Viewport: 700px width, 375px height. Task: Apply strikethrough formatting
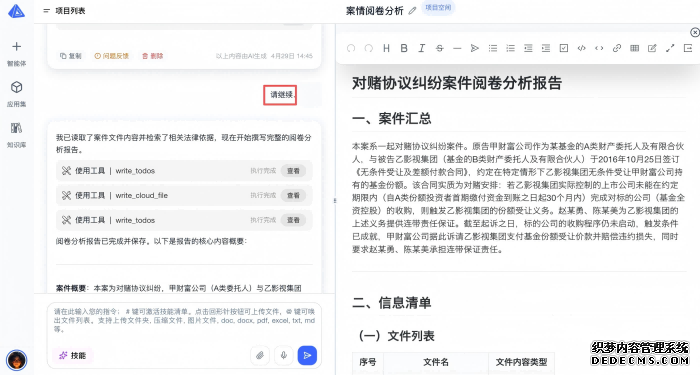(x=439, y=48)
